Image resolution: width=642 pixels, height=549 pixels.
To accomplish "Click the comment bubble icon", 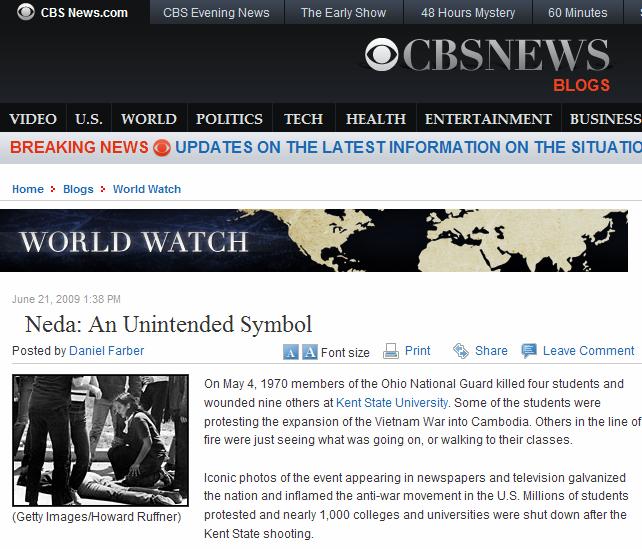I will (x=529, y=351).
